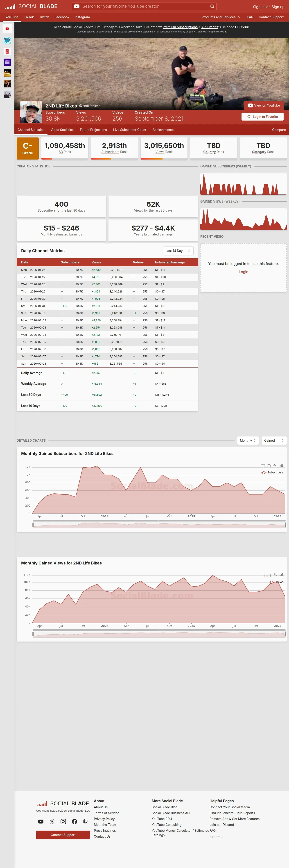The height and width of the screenshot is (868, 289).
Task: Click the Gained Subscribers weekly mini chart
Action: (243, 184)
